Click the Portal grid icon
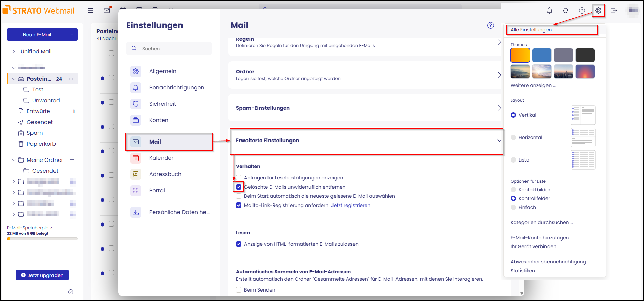This screenshot has height=301, width=644. (x=136, y=191)
